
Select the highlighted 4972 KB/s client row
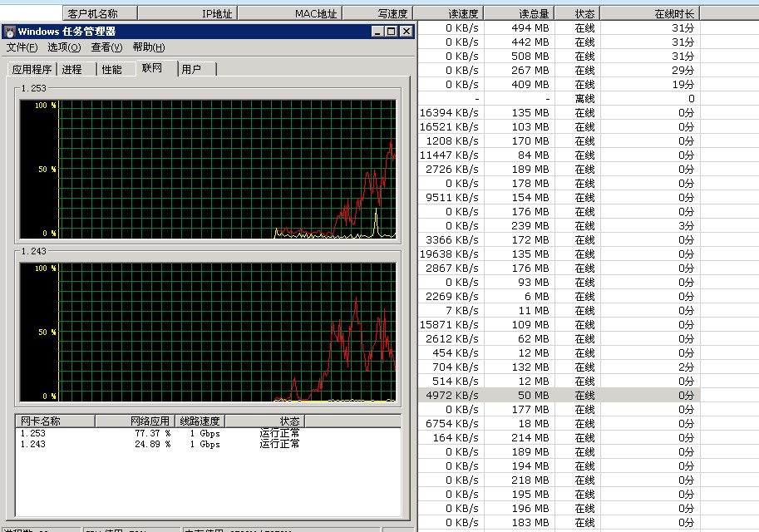tap(557, 395)
